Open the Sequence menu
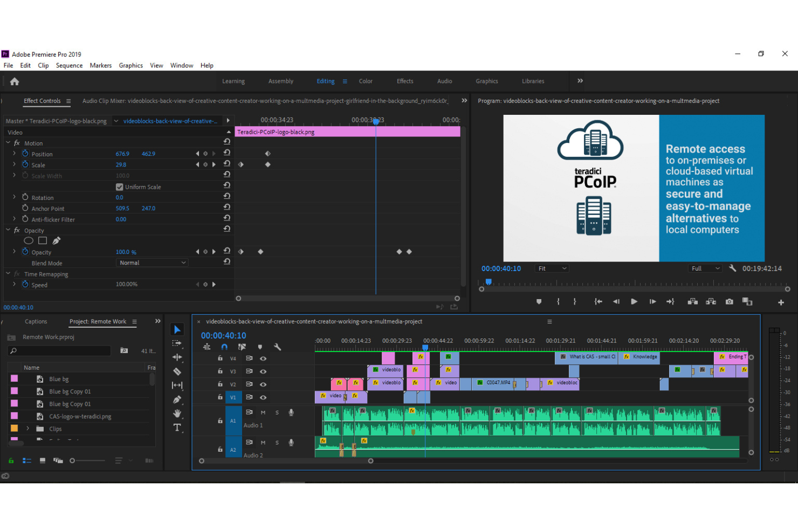Image resolution: width=798 pixels, height=532 pixels. [69, 65]
